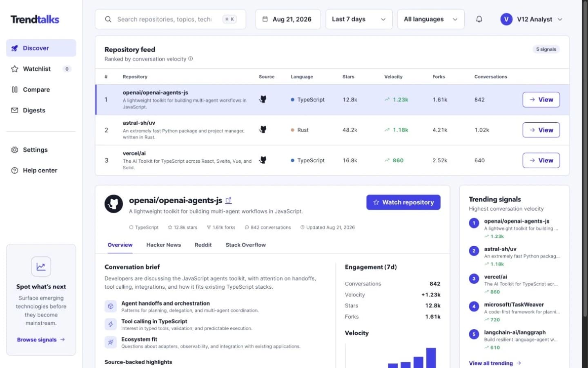Click the Watchlist star icon
The image size is (588, 368).
15,69
